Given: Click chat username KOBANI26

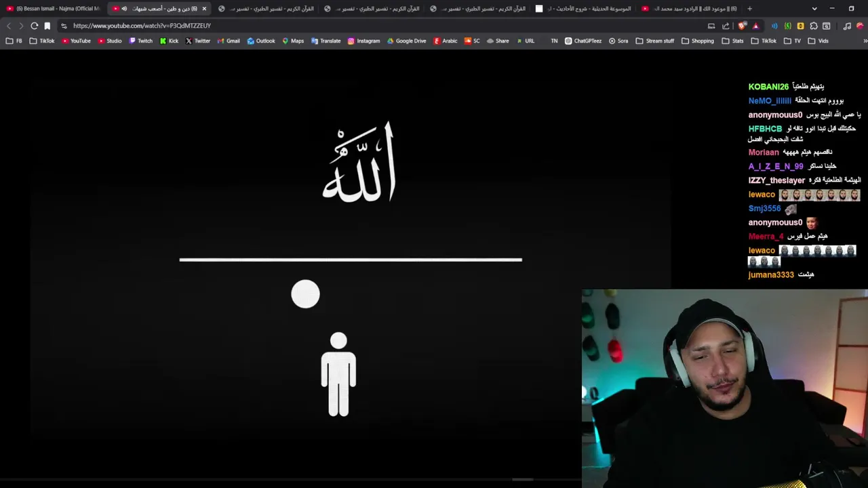Looking at the screenshot, I should pos(768,87).
